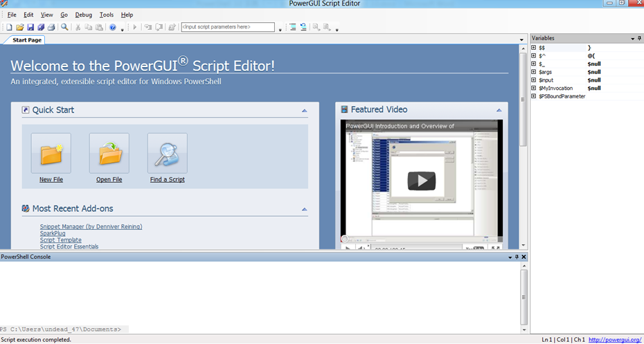Expand the $_ variable node
644x344 pixels.
pos(534,64)
